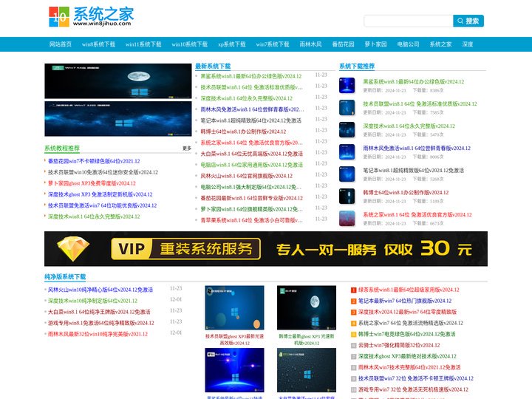Open the 技术员联盟ghost XP3最新光速高效版 thumbnail
The height and width of the screenshot is (399, 532).
(x=234, y=307)
